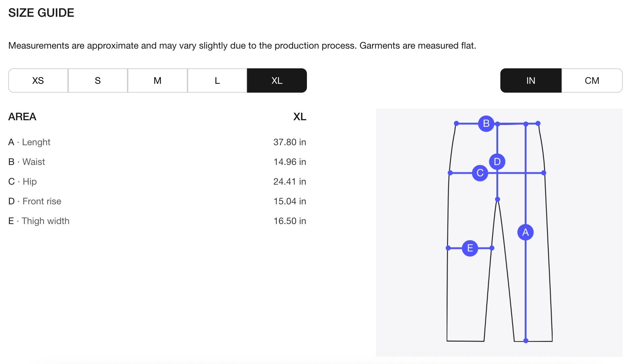This screenshot has height=364, width=627.
Task: Click the B waist marker on diagram
Action: (x=486, y=124)
